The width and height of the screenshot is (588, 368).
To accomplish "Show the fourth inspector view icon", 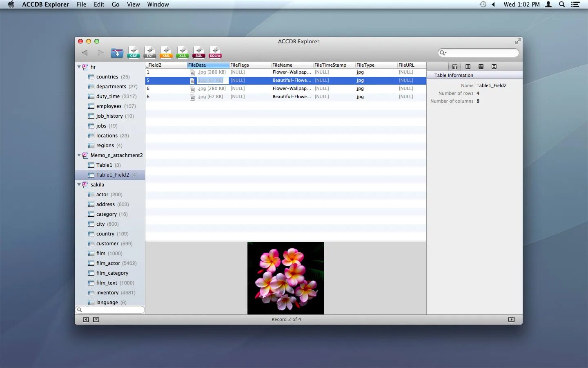I will [x=494, y=67].
